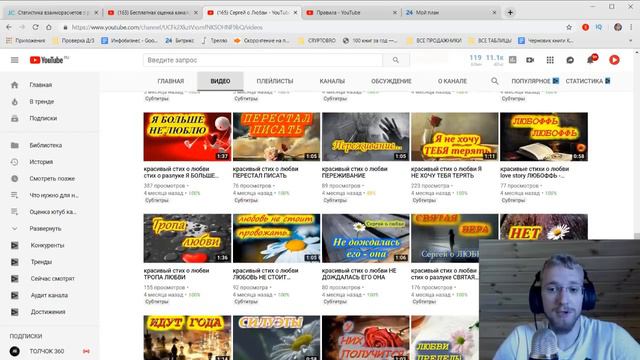The height and width of the screenshot is (360, 640).
Task: Open the video upload camera icon
Action: [x=530, y=60]
